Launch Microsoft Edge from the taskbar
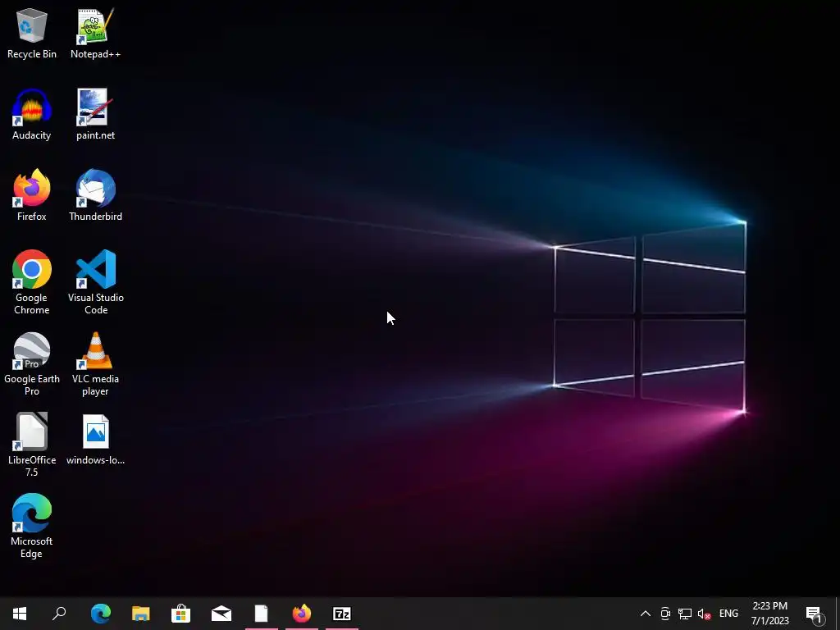The width and height of the screenshot is (840, 630). pos(100,614)
